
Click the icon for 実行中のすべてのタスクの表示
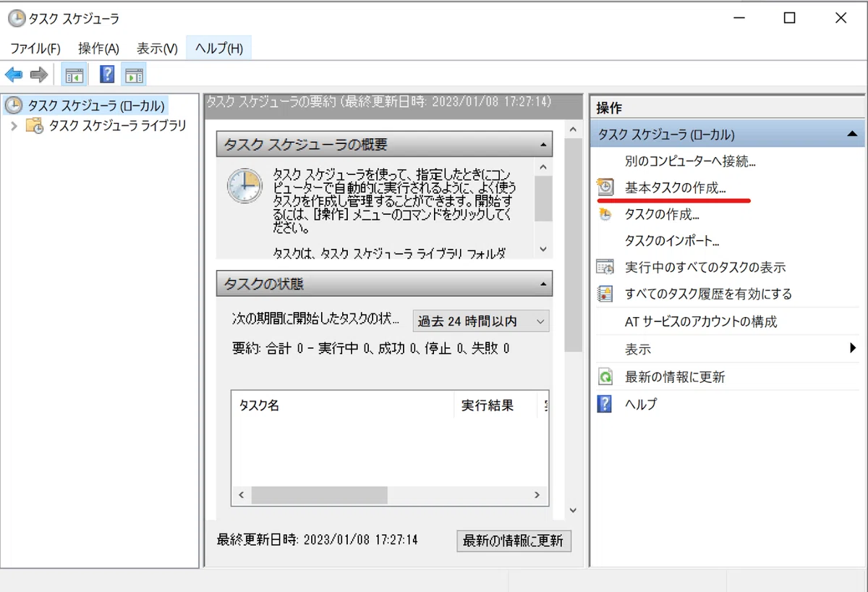(605, 267)
